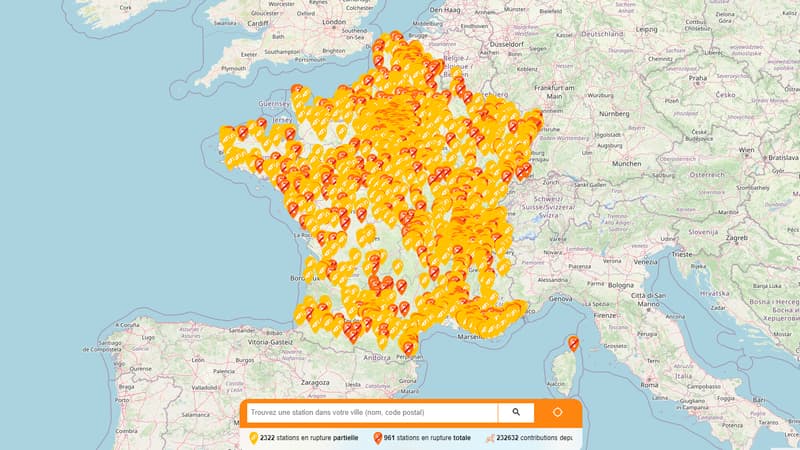Click the contributions legend icon

488,438
